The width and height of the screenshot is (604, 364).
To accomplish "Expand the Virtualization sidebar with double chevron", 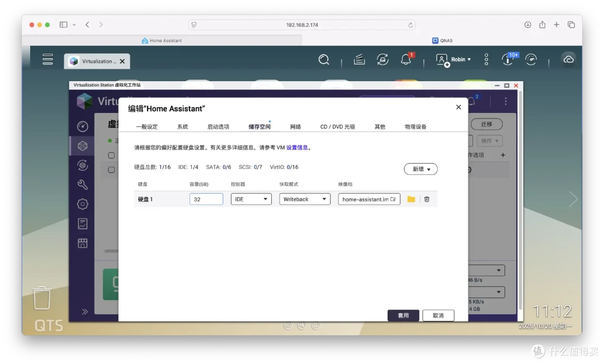I will click(85, 311).
